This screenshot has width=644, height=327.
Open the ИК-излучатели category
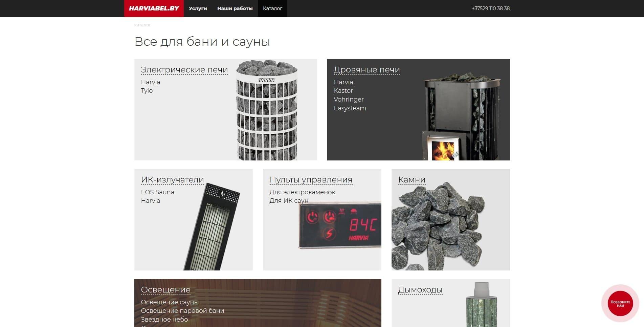click(173, 180)
